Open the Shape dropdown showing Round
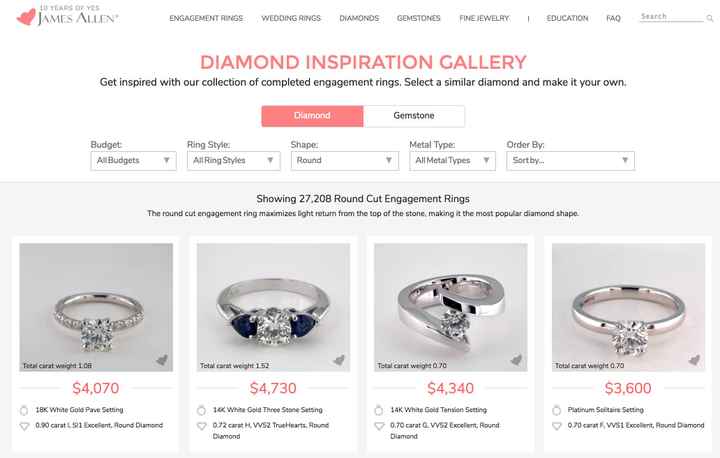This screenshot has height=458, width=720. (345, 160)
